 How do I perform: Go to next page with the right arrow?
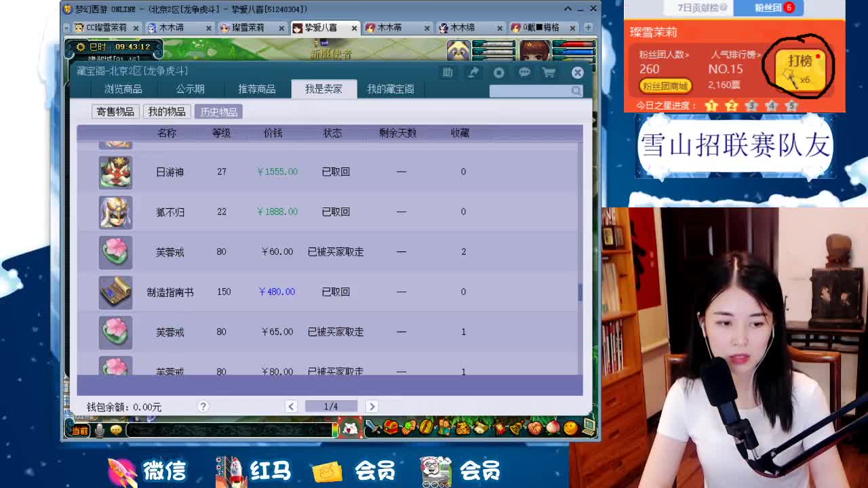point(372,405)
